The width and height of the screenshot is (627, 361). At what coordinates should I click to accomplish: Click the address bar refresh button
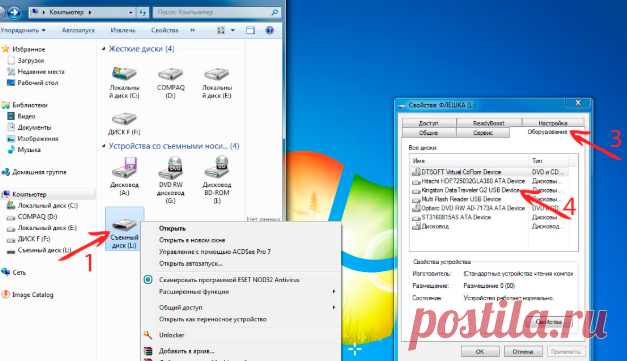143,12
